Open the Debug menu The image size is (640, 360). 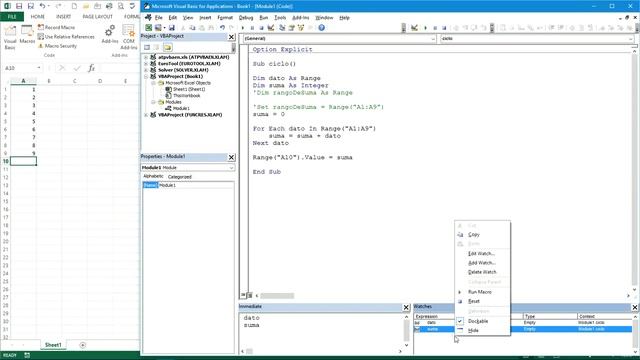point(246,18)
